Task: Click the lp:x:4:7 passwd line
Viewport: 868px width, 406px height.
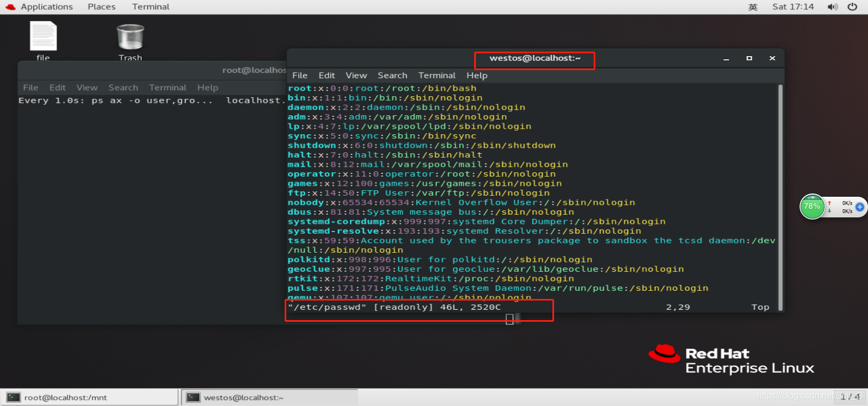Action: (x=410, y=126)
